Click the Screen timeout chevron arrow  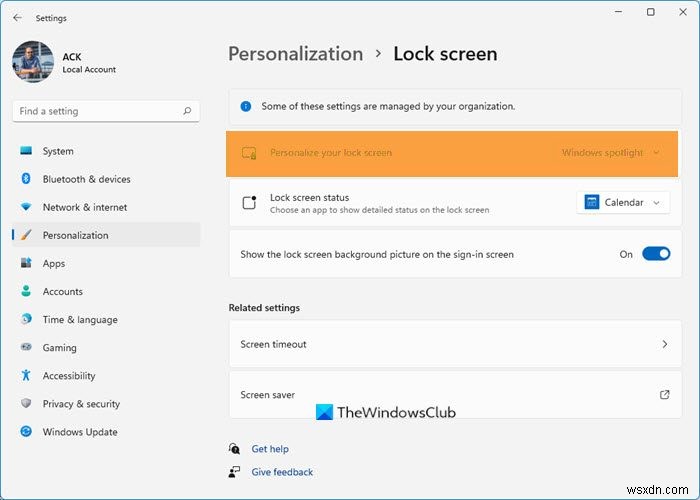point(665,344)
